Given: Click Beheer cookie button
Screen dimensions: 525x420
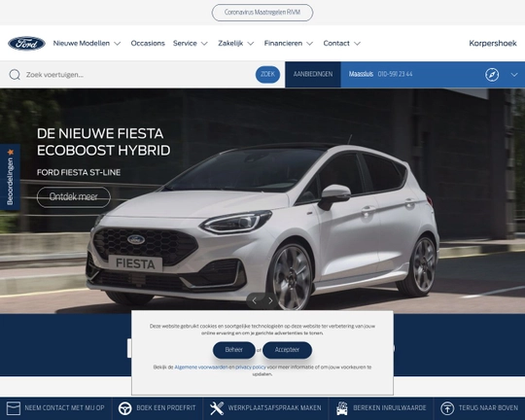Looking at the screenshot, I should coord(233,350).
